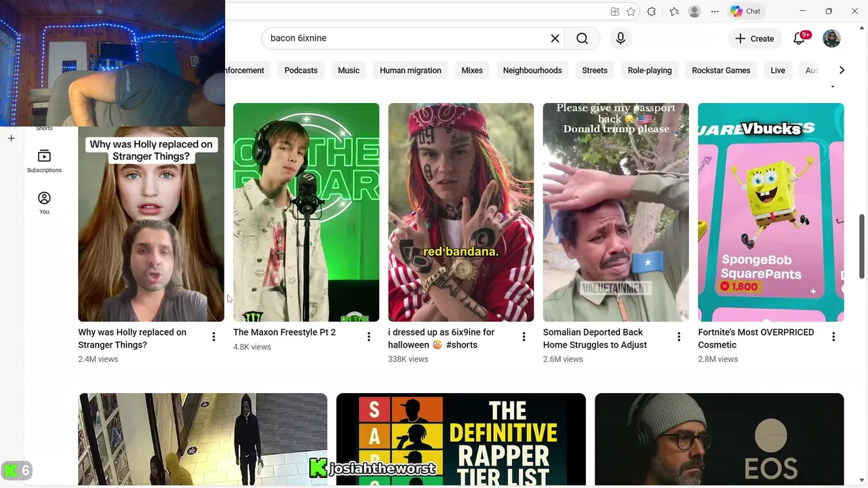Click the magnifying glass search button
This screenshot has height=488, width=868.
tap(582, 39)
